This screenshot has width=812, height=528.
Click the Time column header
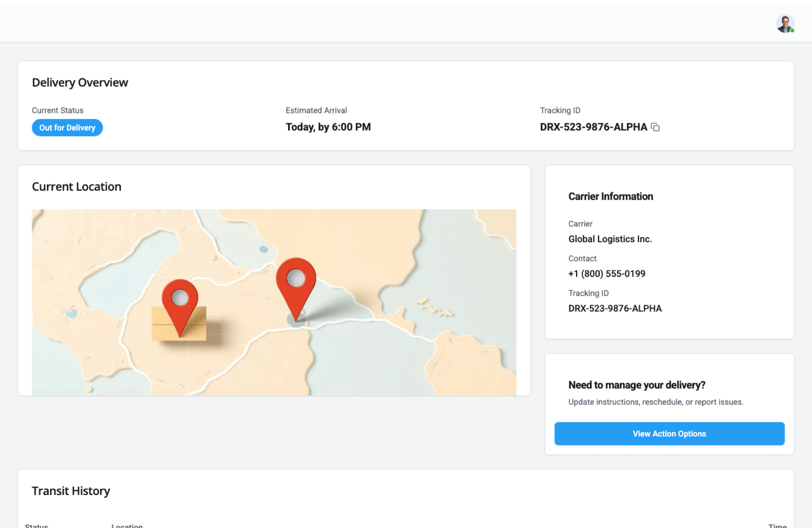[777, 526]
